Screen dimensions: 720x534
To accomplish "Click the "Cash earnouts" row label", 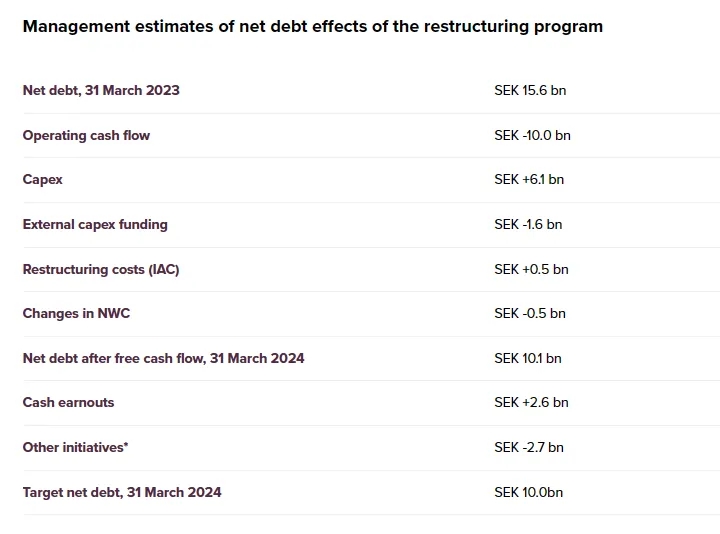I will (x=68, y=403).
